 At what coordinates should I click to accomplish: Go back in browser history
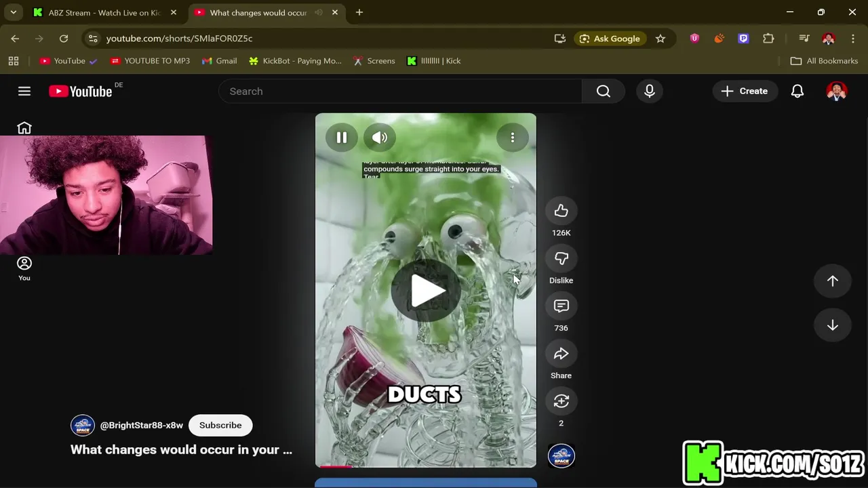[15, 39]
